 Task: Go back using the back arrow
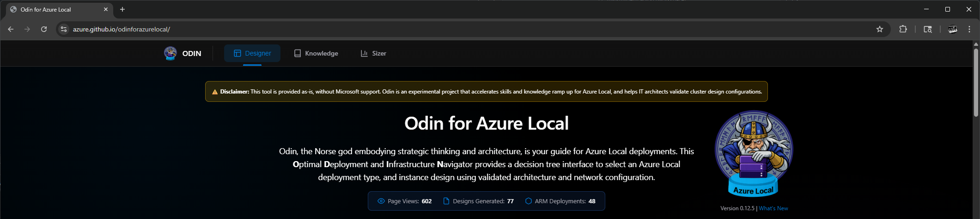11,29
